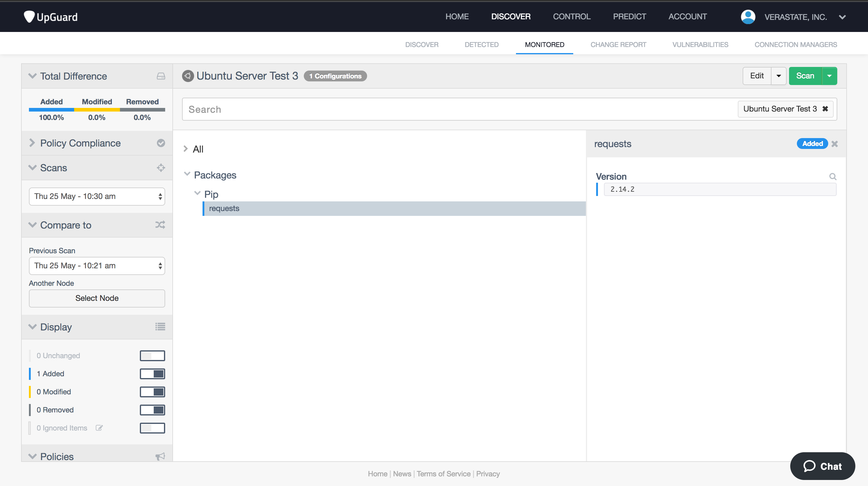
Task: Click the Display list icon
Action: pyautogui.click(x=160, y=327)
